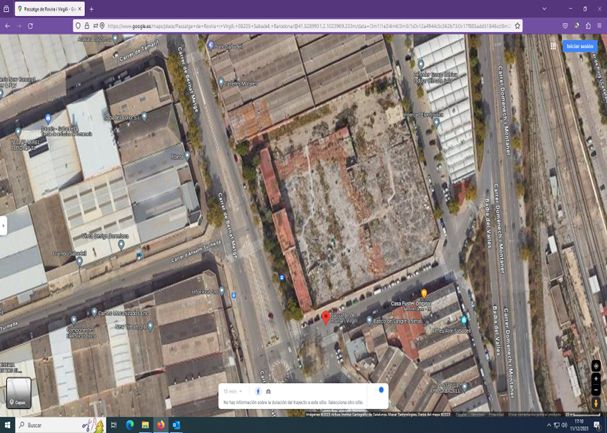
Task: Expand the collapsed side panel arrow
Action: [4, 226]
